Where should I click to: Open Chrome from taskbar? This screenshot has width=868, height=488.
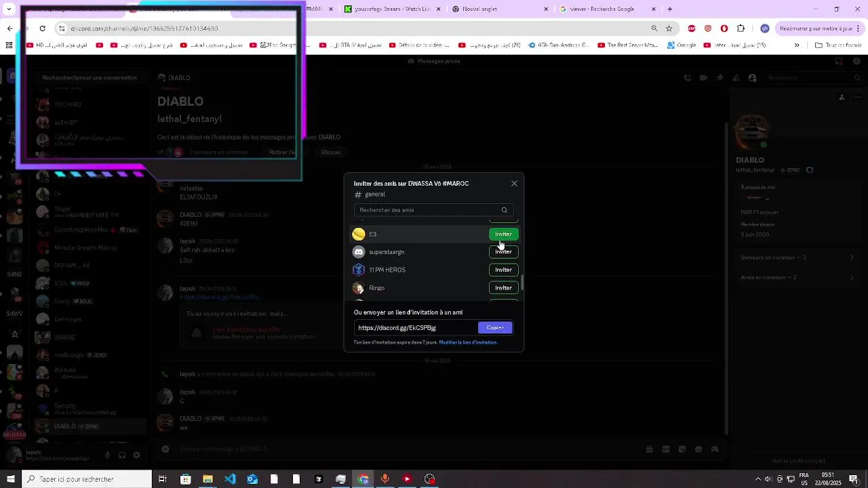point(363,479)
